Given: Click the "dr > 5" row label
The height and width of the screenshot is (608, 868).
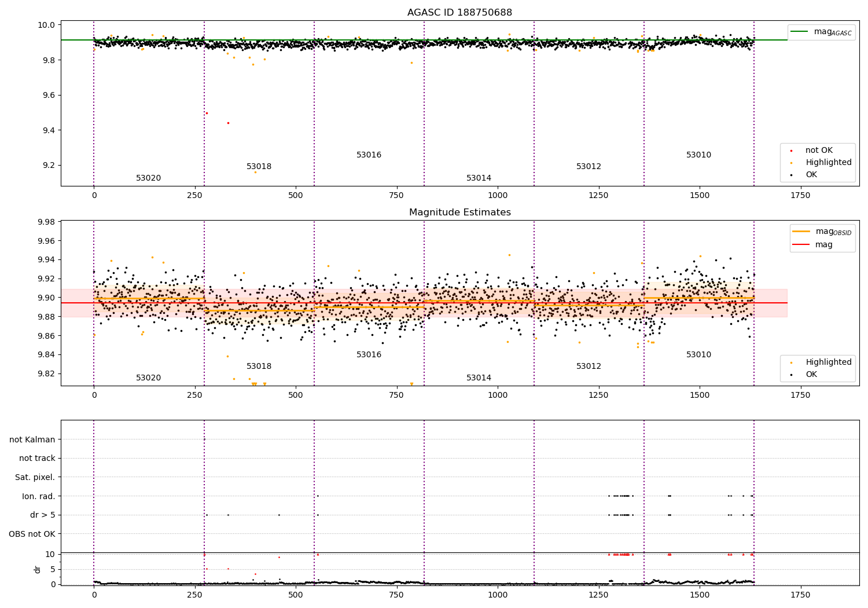Looking at the screenshot, I should pos(43,515).
